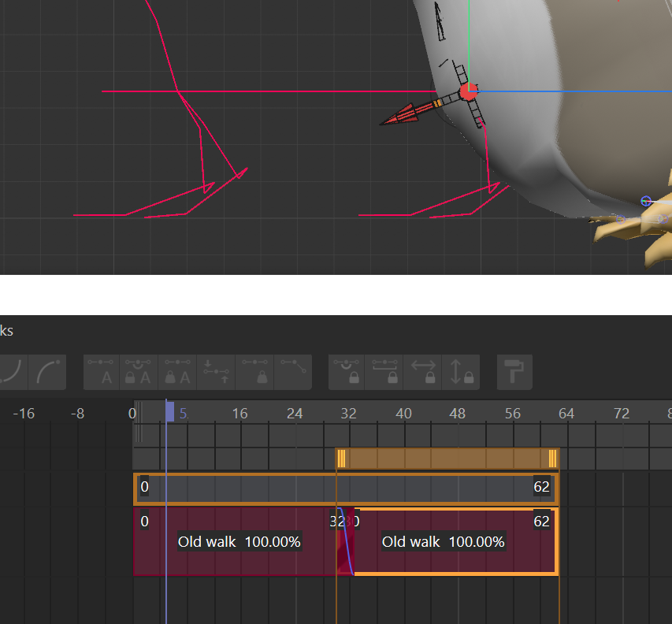Click frame 32 on the timeline ruler

(x=348, y=414)
